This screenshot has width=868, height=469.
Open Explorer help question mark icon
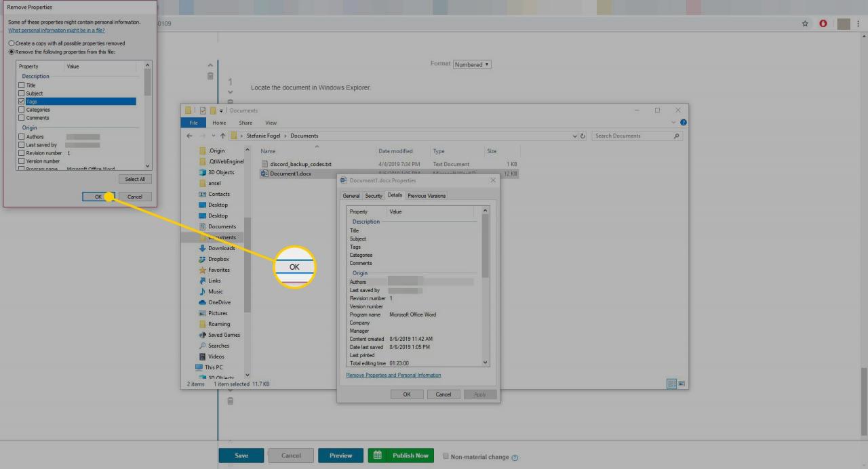(683, 123)
